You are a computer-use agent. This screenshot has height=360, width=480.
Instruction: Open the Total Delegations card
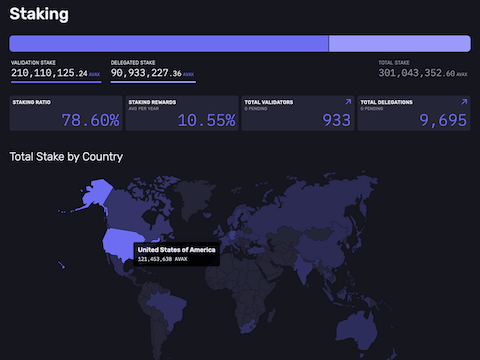pyautogui.click(x=414, y=113)
